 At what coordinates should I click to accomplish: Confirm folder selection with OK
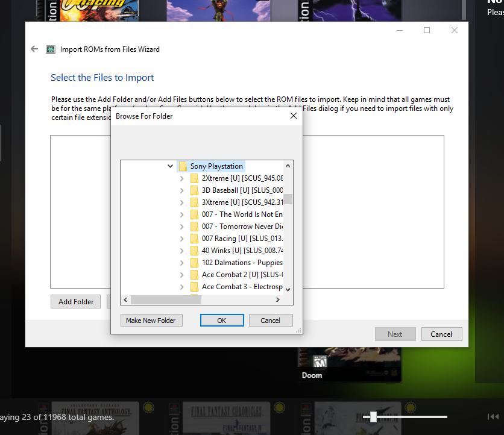222,321
